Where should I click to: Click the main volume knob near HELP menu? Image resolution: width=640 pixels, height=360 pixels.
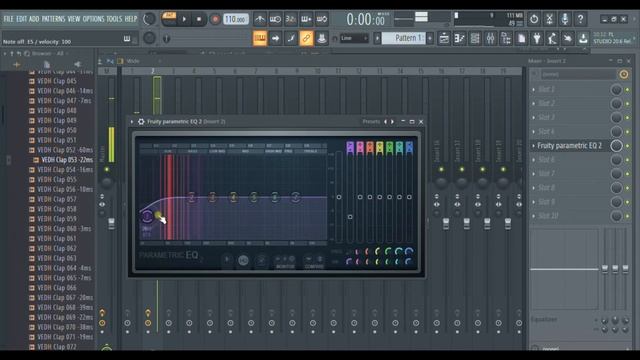click(149, 19)
